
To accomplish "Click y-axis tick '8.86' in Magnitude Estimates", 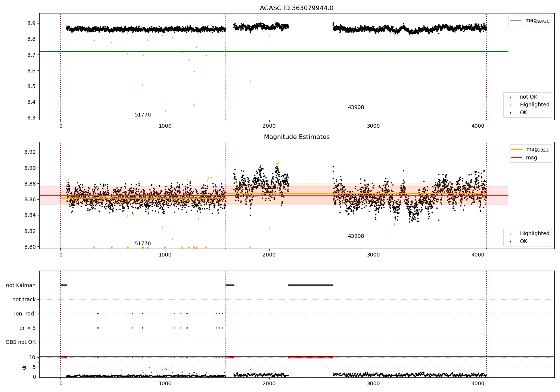I will 30,199.
